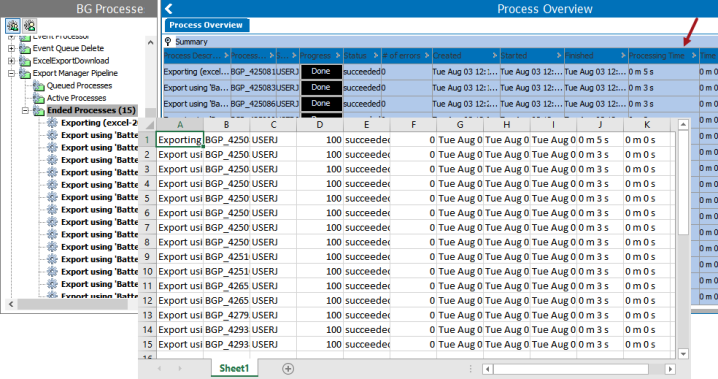Click the Export Manager Pipeline folder icon
This screenshot has height=379, width=718.
pos(25,73)
